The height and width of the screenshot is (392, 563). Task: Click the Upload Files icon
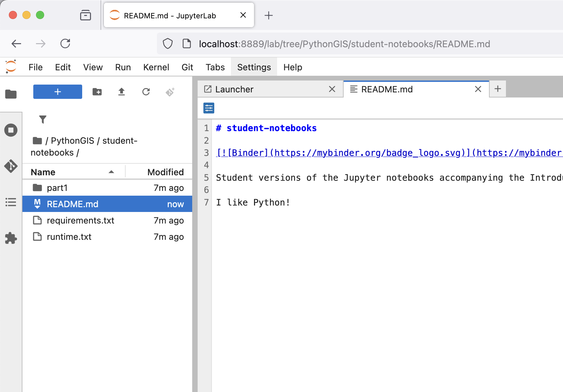[122, 92]
